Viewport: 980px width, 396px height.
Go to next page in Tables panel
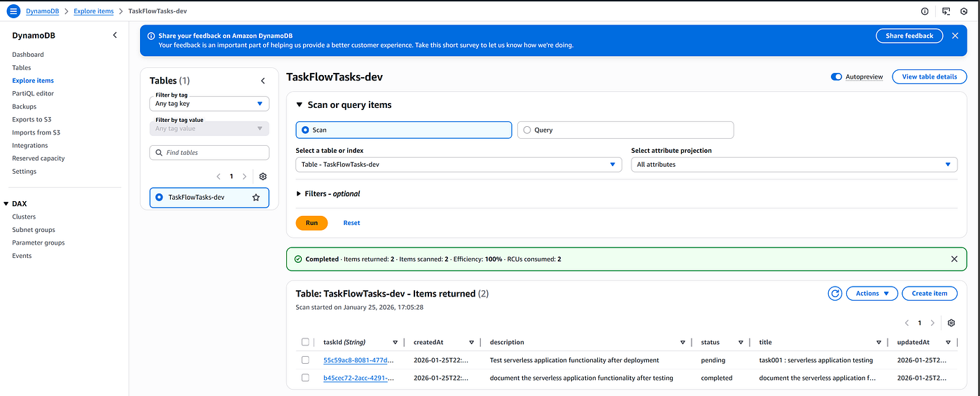click(244, 177)
